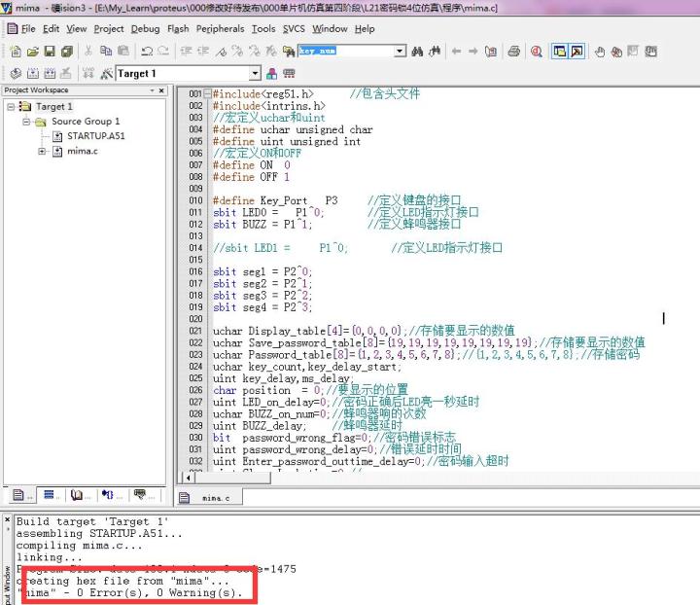Viewport: 700px width, 605px height.
Task: Click the Save file toolbar icon
Action: [50, 51]
